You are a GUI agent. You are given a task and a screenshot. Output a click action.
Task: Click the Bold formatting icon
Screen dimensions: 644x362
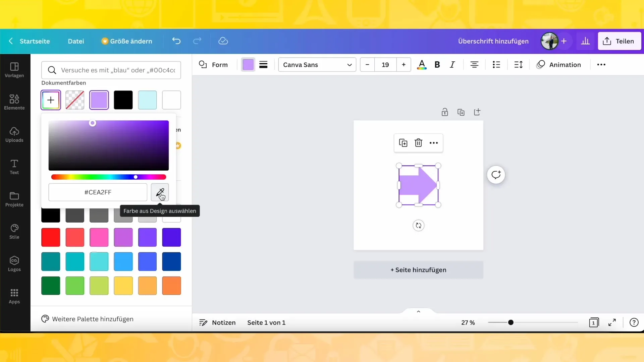[437, 65]
